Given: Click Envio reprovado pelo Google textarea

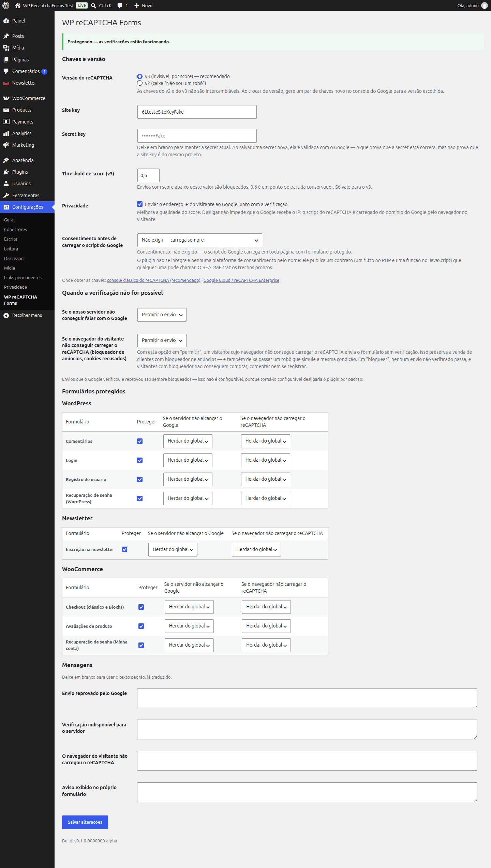Looking at the screenshot, I should coord(307,698).
